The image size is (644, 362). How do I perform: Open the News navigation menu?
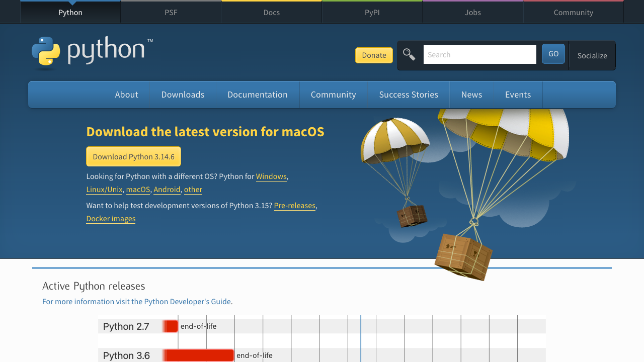[471, 95]
